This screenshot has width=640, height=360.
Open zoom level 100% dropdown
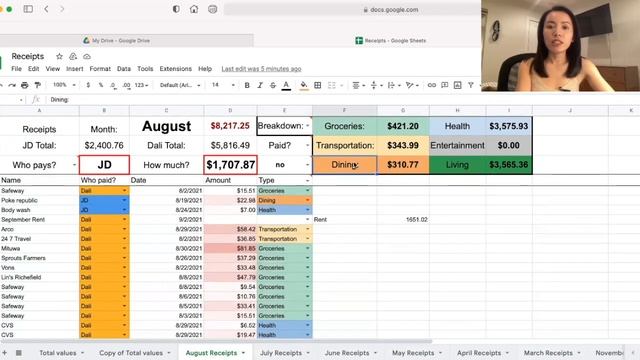[x=64, y=85]
